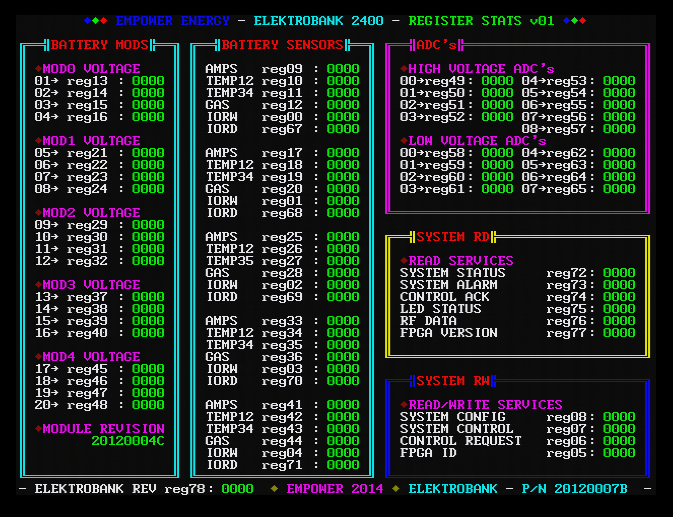Image resolution: width=673 pixels, height=517 pixels.
Task: Select the MODULE REVISION heading
Action: click(103, 429)
